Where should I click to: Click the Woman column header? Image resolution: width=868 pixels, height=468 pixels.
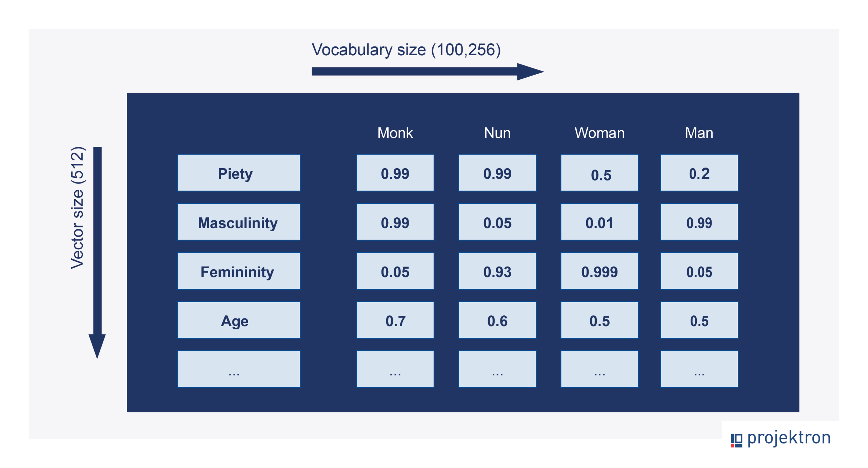click(x=599, y=133)
